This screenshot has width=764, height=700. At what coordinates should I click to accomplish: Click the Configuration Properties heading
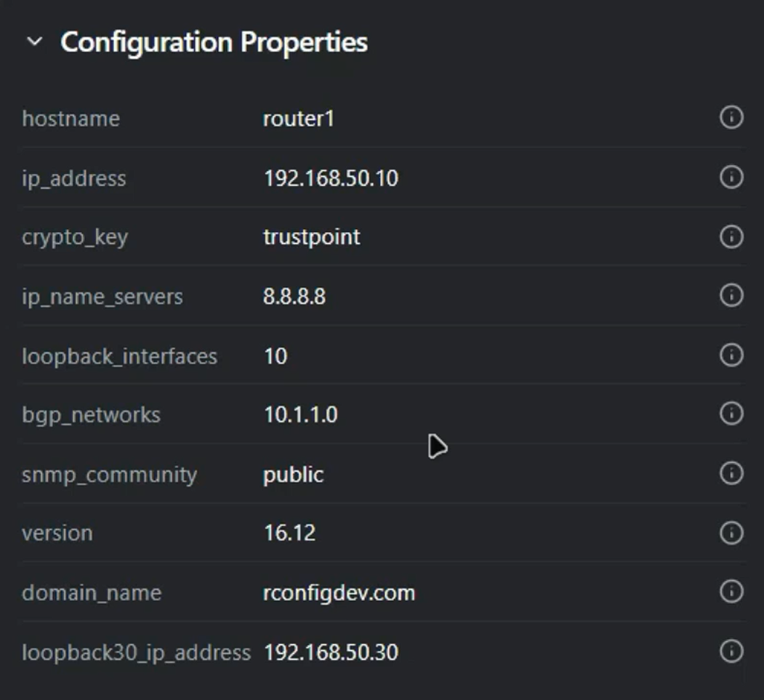tap(214, 42)
